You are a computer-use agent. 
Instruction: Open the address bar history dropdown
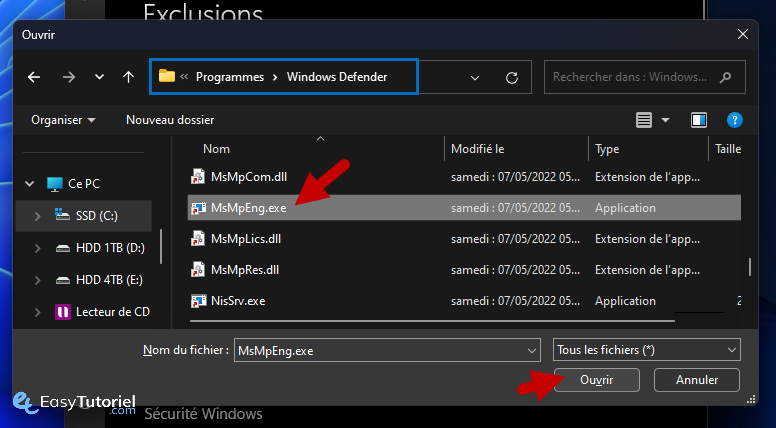click(x=475, y=77)
